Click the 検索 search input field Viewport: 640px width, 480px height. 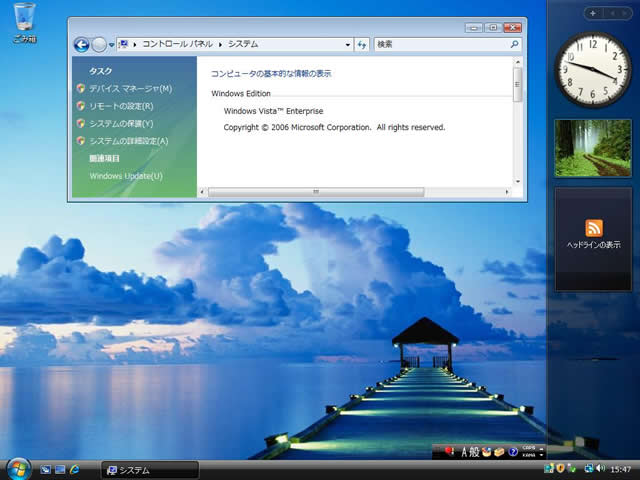440,44
